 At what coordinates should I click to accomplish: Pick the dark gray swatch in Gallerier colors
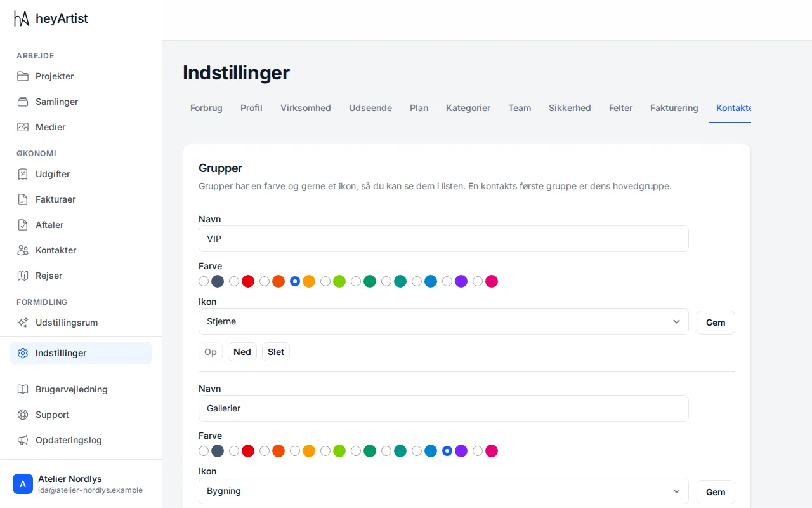(218, 451)
